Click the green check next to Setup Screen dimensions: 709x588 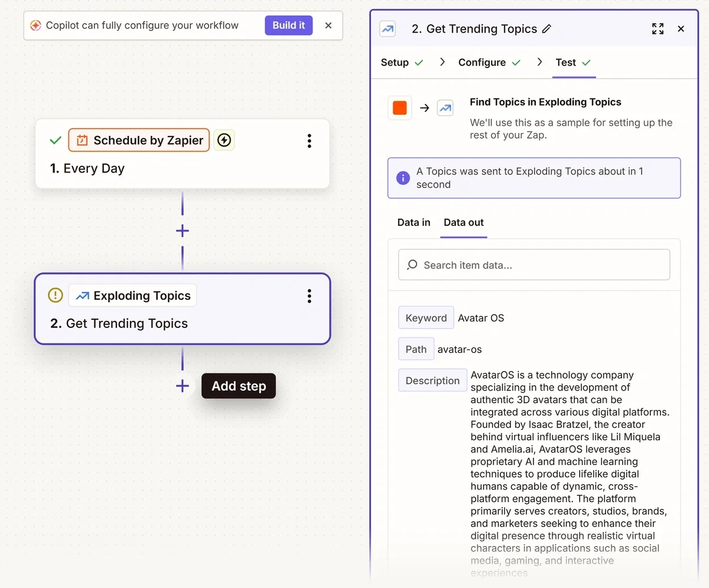419,63
